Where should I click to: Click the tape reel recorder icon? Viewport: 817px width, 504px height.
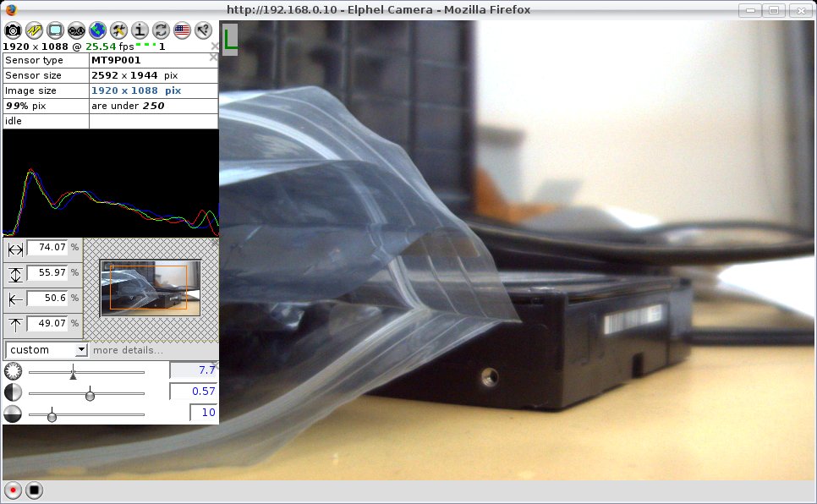click(x=76, y=30)
